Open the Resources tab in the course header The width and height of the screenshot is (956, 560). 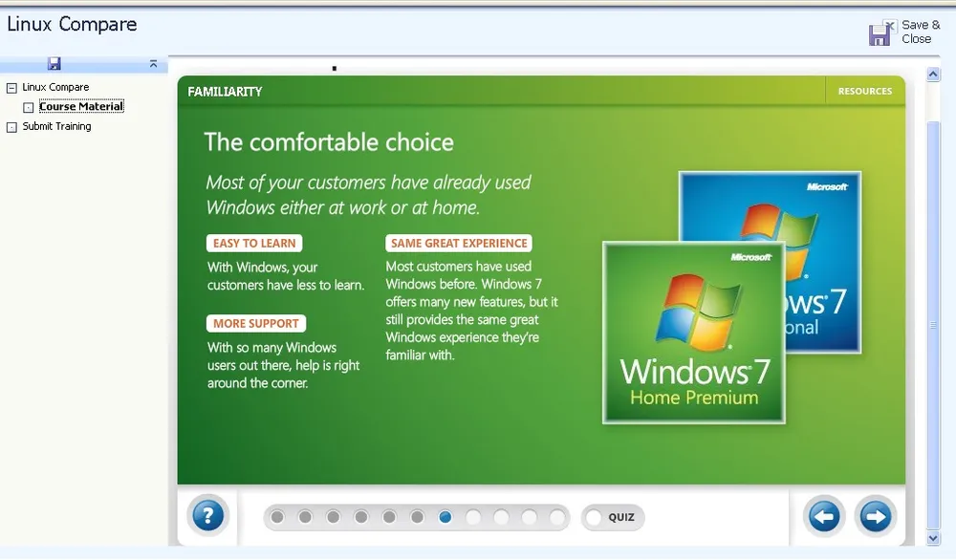[864, 91]
